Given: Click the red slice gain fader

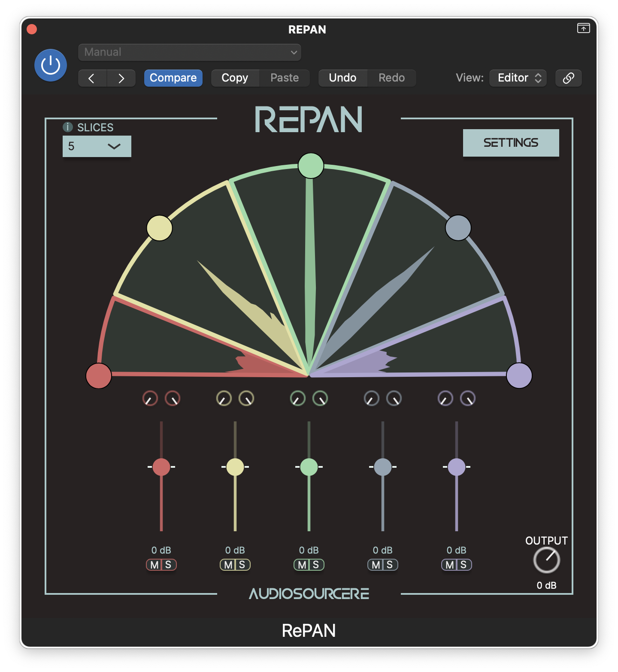Looking at the screenshot, I should click(x=161, y=467).
